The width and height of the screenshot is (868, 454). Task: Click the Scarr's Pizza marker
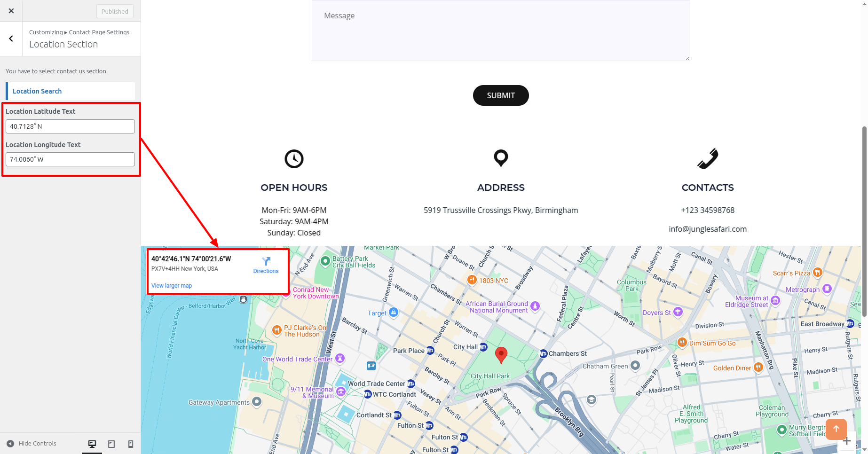pos(818,272)
